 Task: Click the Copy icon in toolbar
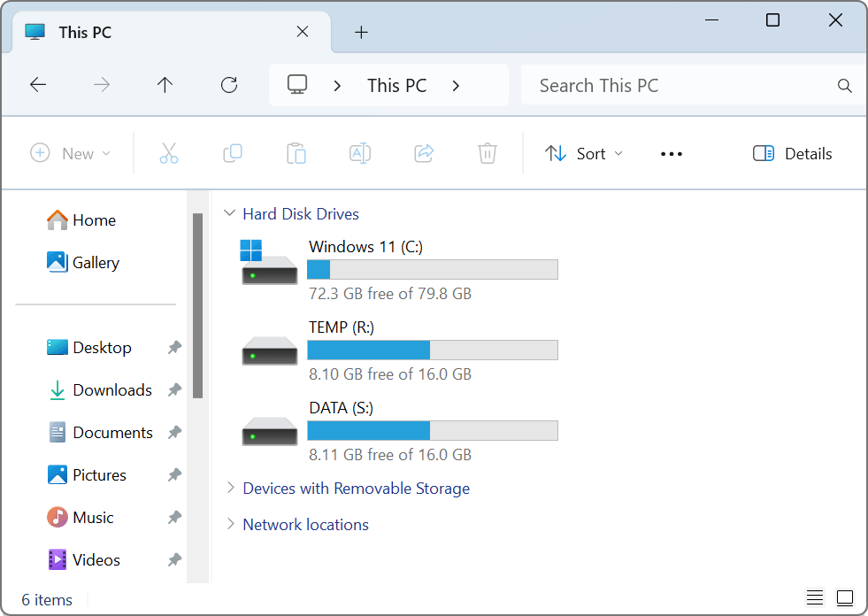[x=233, y=153]
